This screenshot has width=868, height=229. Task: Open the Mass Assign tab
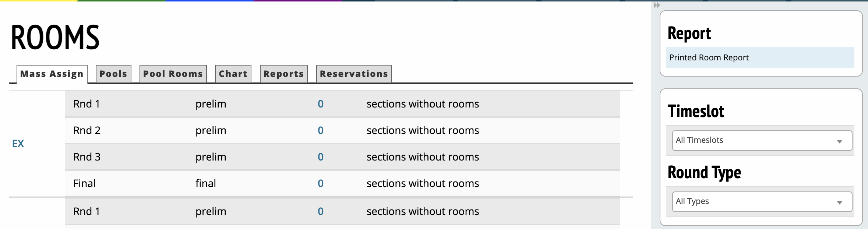click(x=52, y=74)
